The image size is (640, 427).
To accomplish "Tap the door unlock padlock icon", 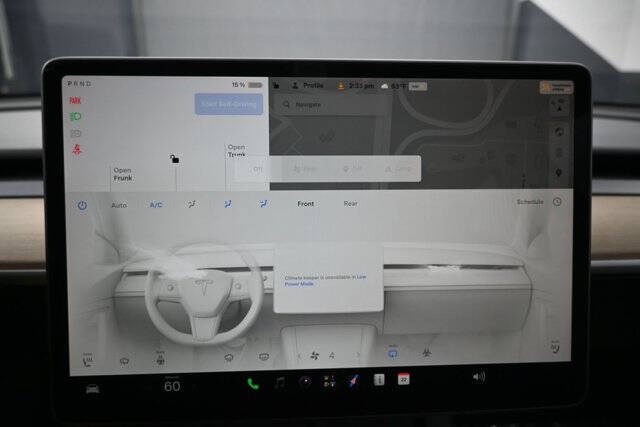I will click(174, 158).
